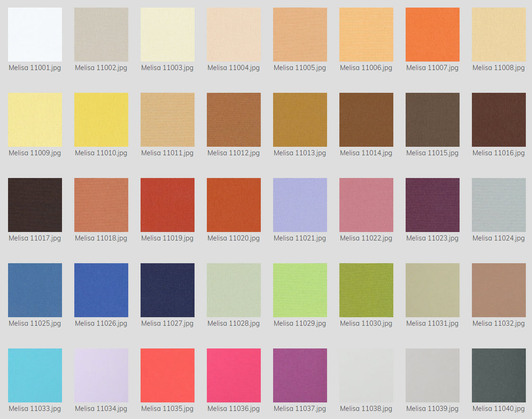Viewport: 532px width, 419px height.
Task: Select the turquoise Melisa 11033 swatch
Action: point(35,375)
